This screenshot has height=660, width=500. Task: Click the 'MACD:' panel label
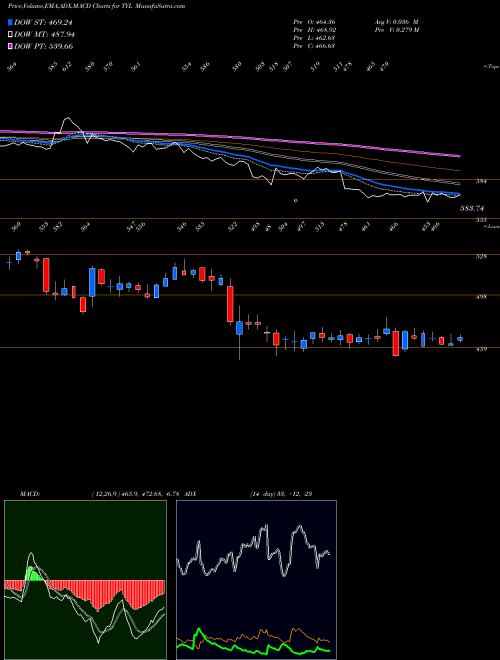coord(29,493)
